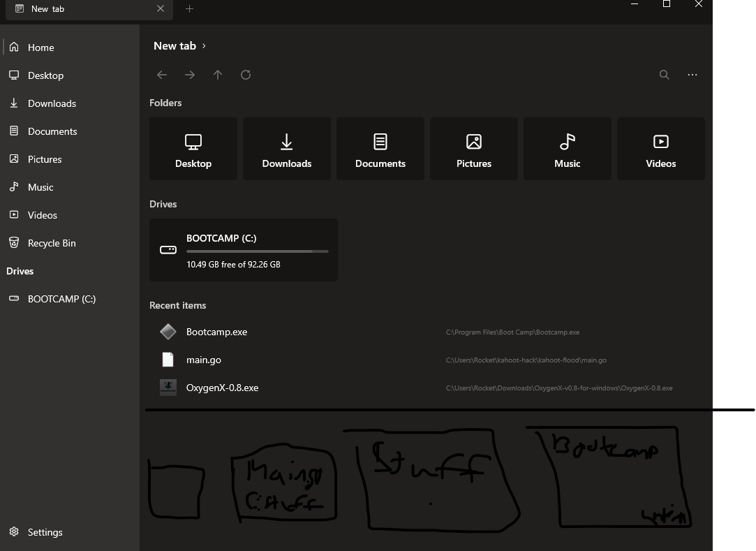The image size is (756, 551).
Task: Open the Desktop folder card
Action: pyautogui.click(x=193, y=148)
